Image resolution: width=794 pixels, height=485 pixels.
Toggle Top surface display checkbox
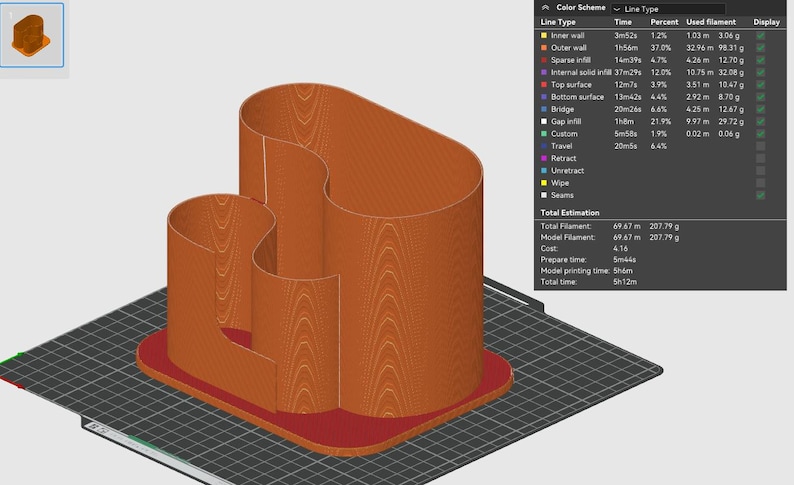coord(760,85)
